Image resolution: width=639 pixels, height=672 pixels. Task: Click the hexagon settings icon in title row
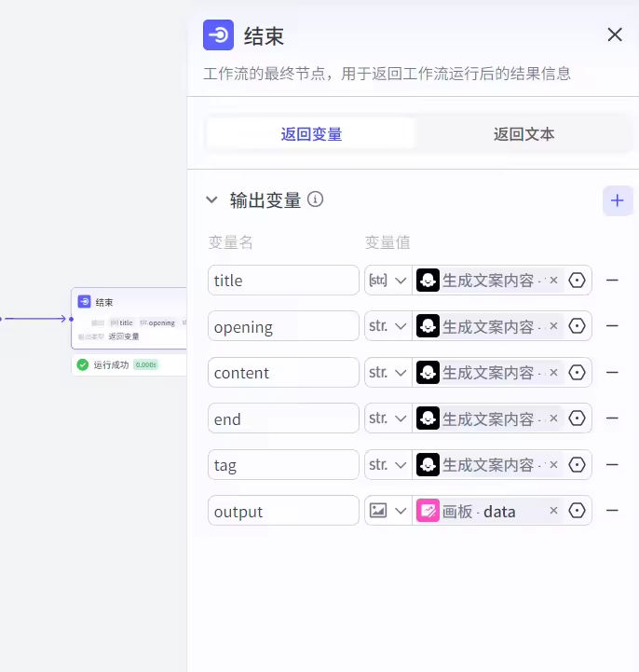(x=578, y=280)
